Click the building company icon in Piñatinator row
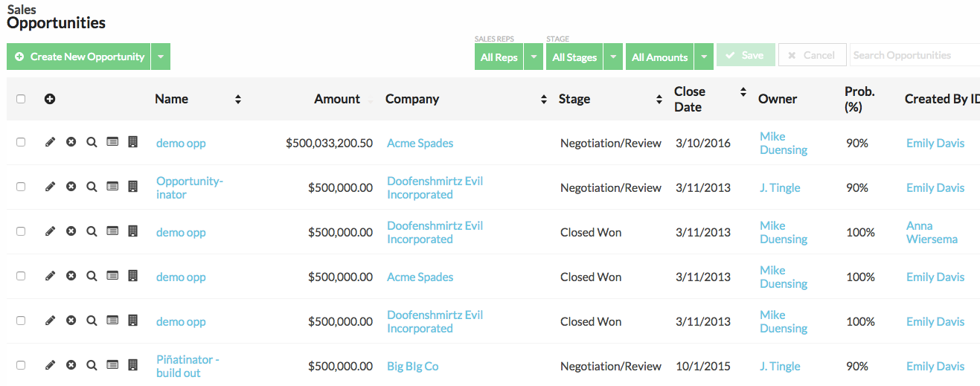Image resolution: width=980 pixels, height=386 pixels. click(132, 365)
